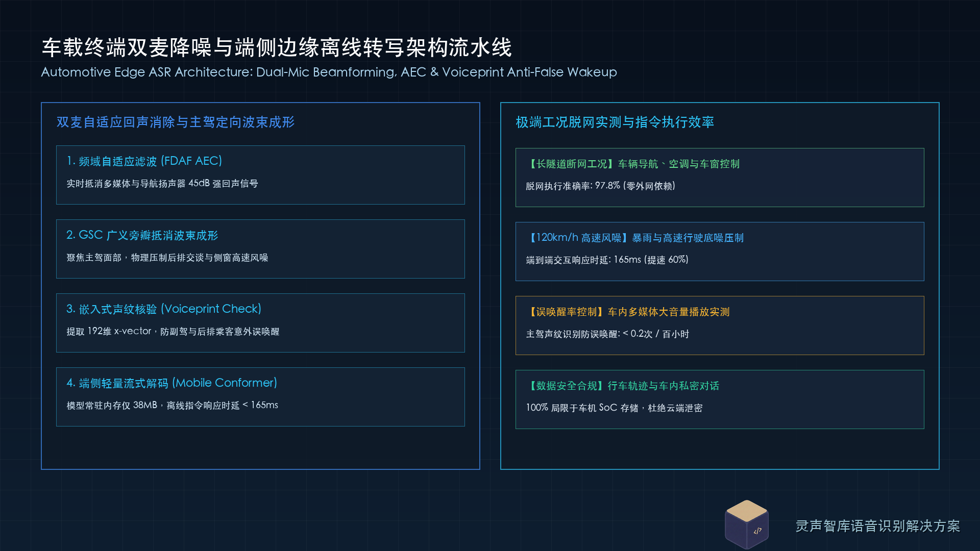Screen dimensions: 980x551
Task: Select the heading 【长隧道断网工况】车辆导航、空调与车窗控制
Action: coord(633,164)
